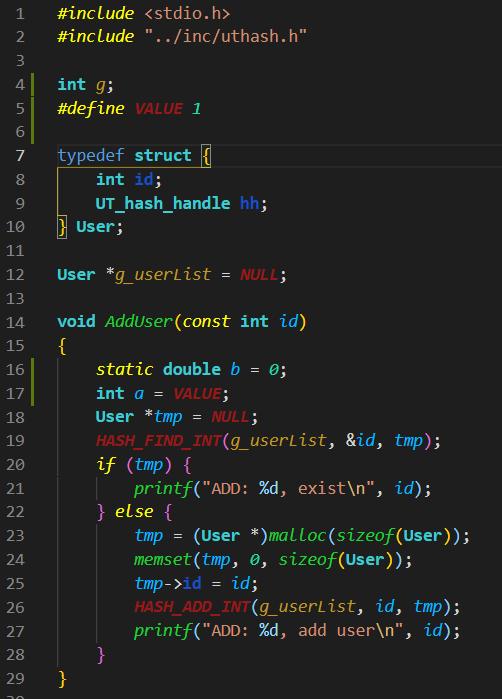Click the void keyword on line 14

coord(76,322)
